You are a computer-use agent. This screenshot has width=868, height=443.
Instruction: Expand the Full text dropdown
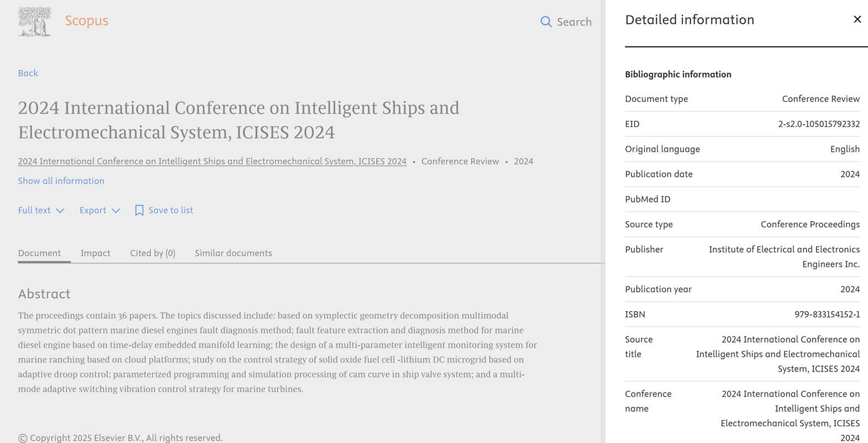(x=41, y=210)
